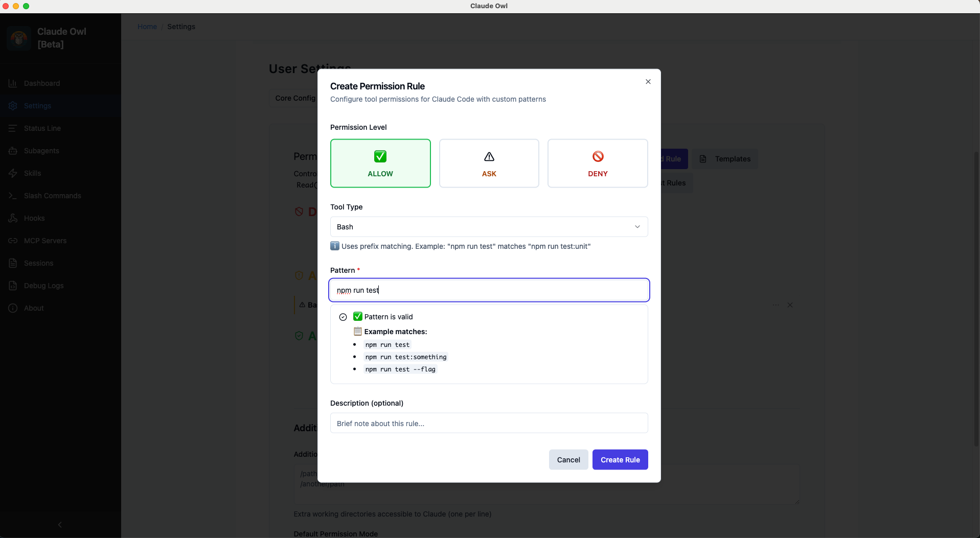This screenshot has width=980, height=538.
Task: Open the Status Line section
Action: click(x=42, y=128)
